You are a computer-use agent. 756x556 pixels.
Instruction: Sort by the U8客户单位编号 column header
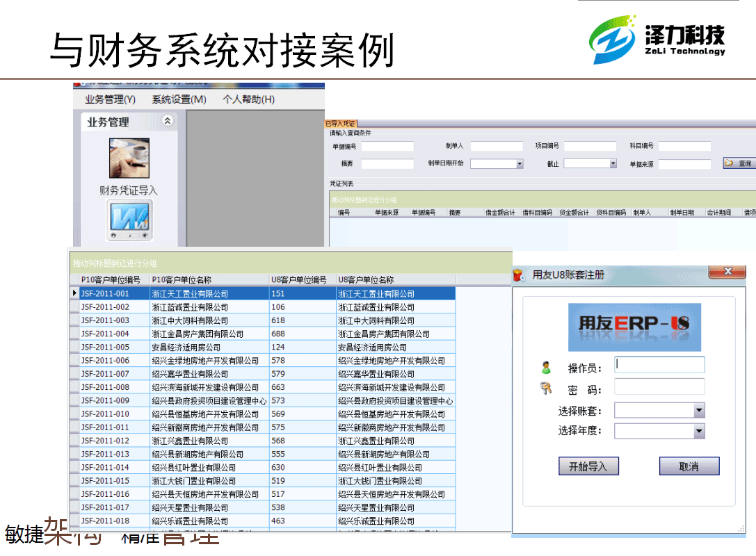303,280
